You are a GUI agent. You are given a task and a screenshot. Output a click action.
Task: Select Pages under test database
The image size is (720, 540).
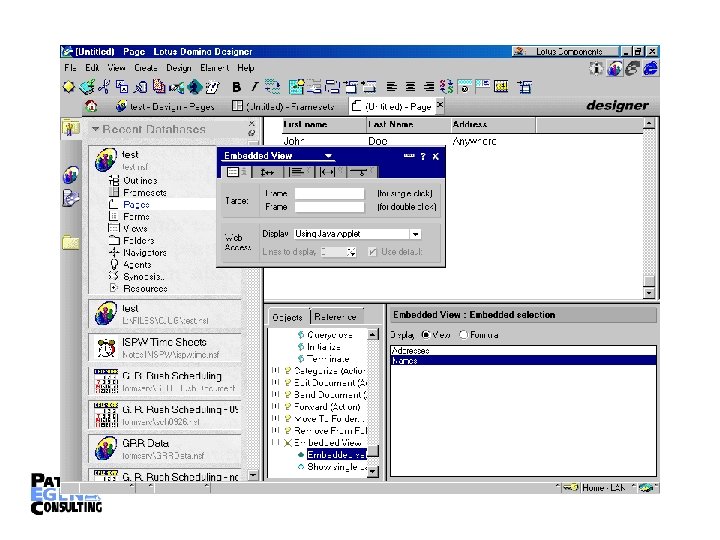[x=136, y=204]
